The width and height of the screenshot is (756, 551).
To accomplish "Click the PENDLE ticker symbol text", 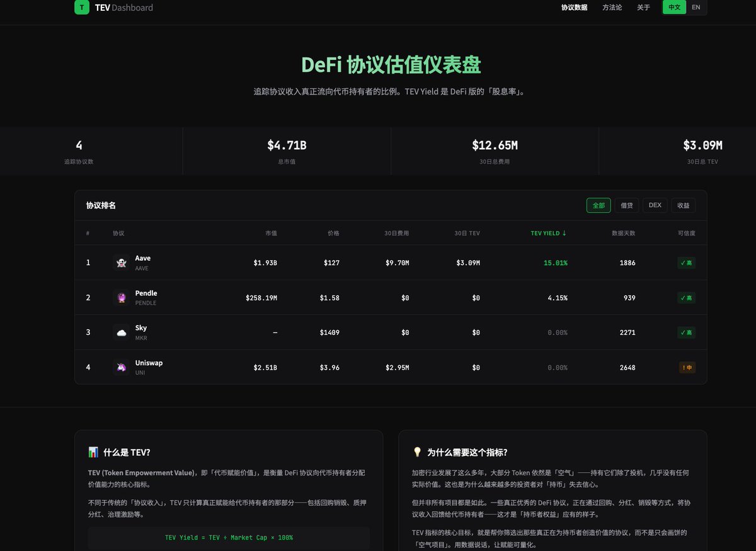I will tap(146, 303).
